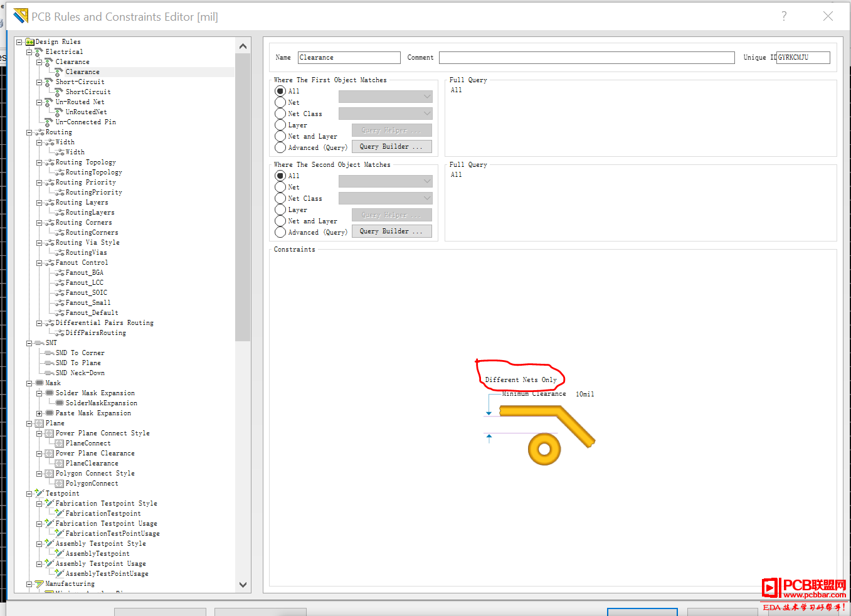Collapse the Testpoint tree node

coord(29,494)
